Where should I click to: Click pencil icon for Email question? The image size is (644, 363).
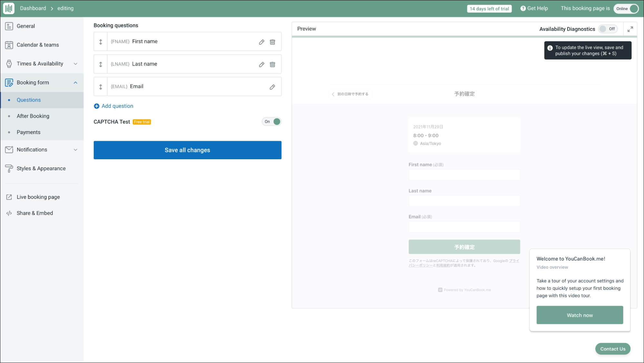273,87
